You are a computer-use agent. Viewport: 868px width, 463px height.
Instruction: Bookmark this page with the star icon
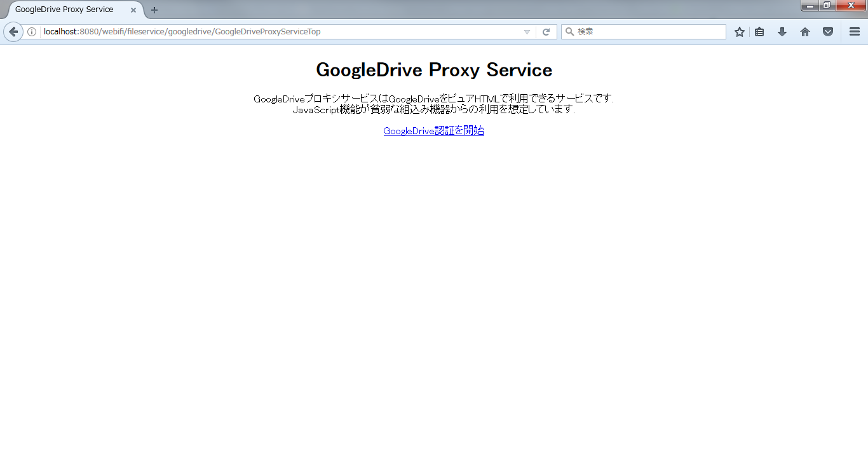tap(740, 32)
